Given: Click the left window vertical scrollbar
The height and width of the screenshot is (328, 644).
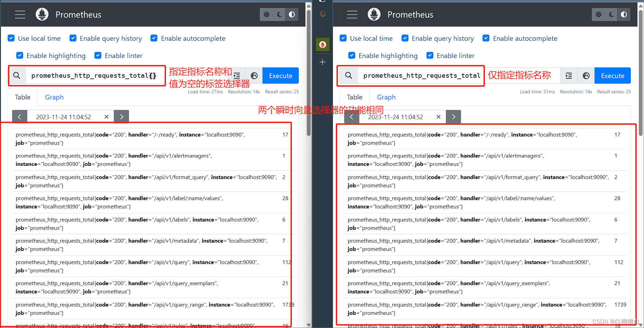Looking at the screenshot, I should tap(309, 73).
